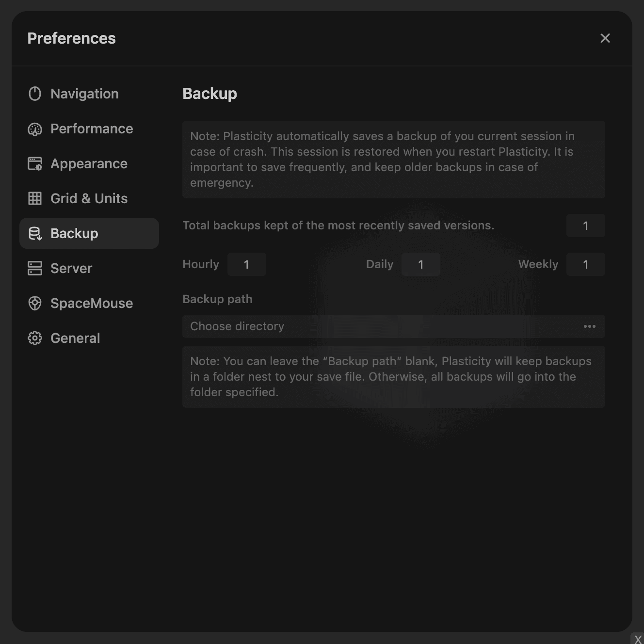Click the Navigation mouse icon in sidebar
This screenshot has width=644, height=644.
(x=35, y=94)
